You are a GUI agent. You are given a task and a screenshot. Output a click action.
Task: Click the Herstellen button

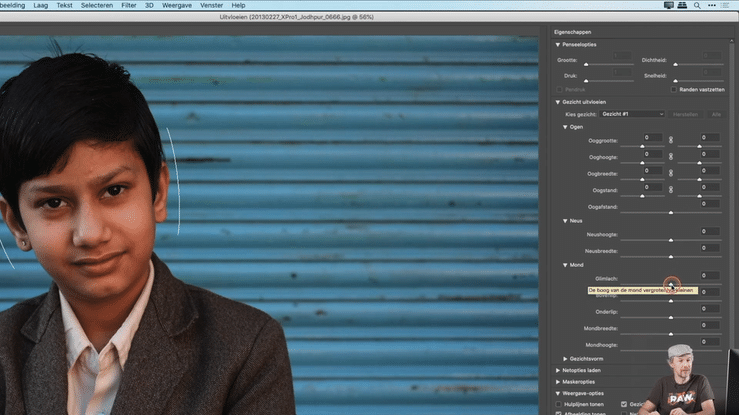(x=685, y=114)
